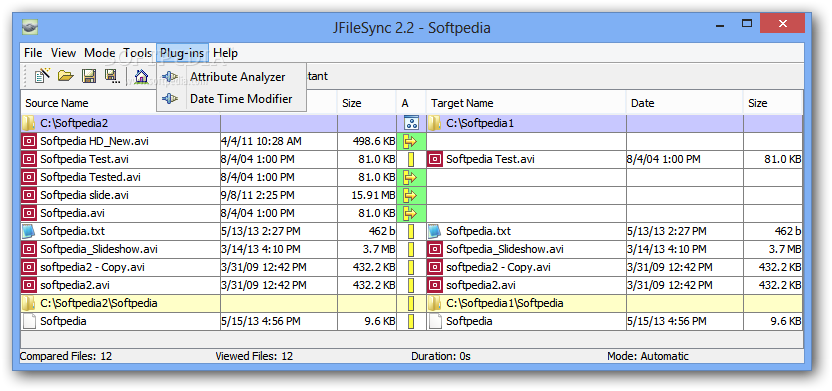Click the Duration: 0s status entry

click(441, 357)
